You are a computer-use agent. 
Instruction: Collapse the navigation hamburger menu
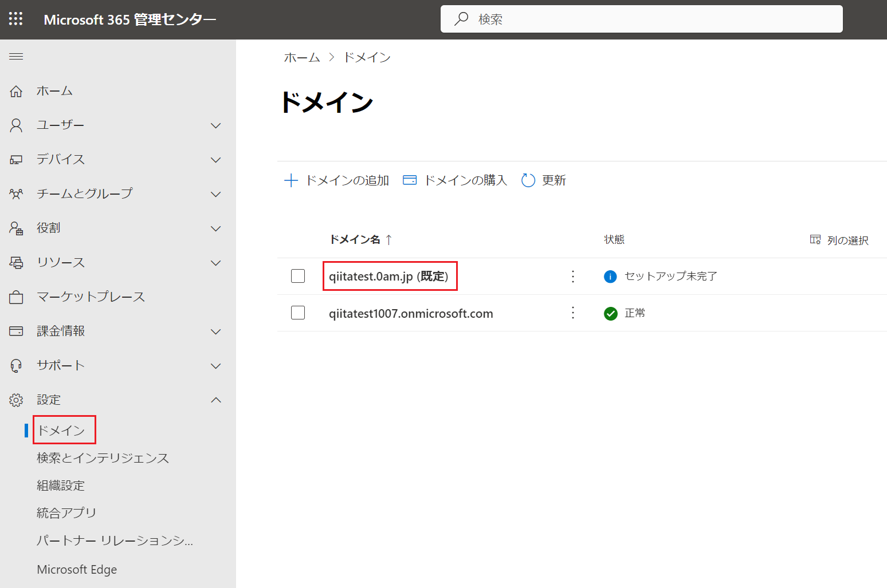coord(16,56)
